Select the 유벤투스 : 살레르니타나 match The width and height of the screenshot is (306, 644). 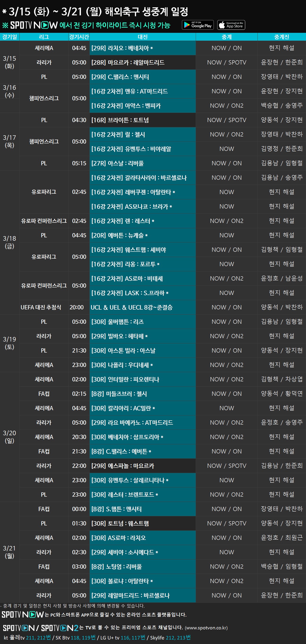(x=143, y=481)
